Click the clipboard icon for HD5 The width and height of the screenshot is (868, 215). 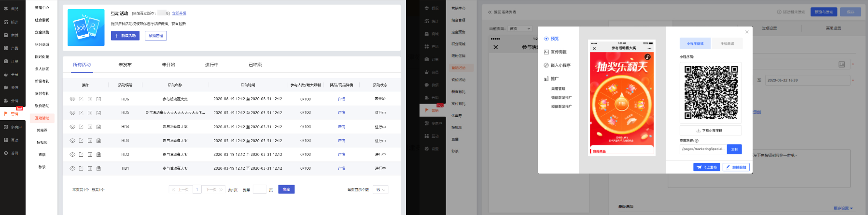[98, 113]
